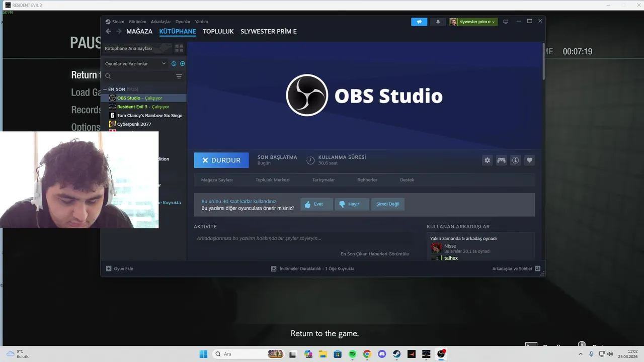Click the Oyun Ekle plus icon
This screenshot has height=362, width=644.
(x=109, y=268)
